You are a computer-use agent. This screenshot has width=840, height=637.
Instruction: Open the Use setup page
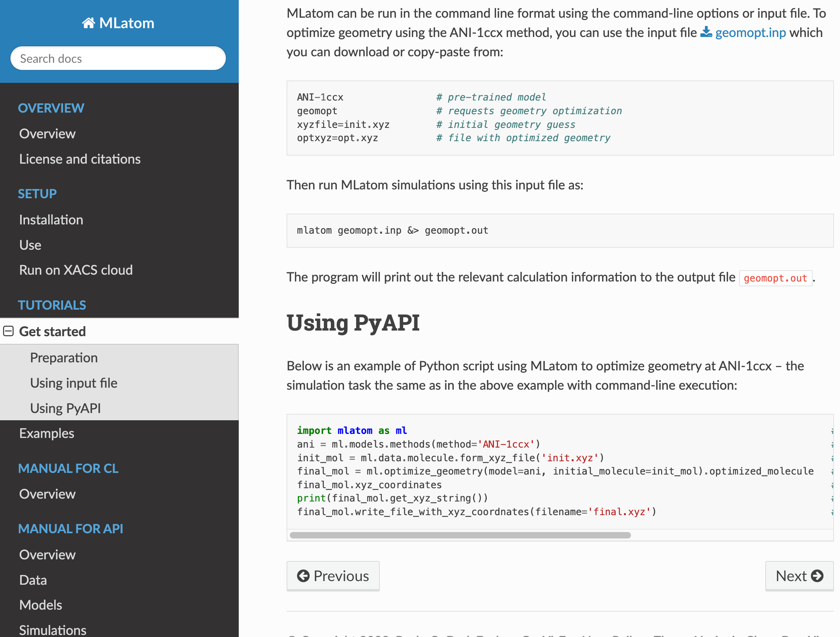[x=30, y=245]
